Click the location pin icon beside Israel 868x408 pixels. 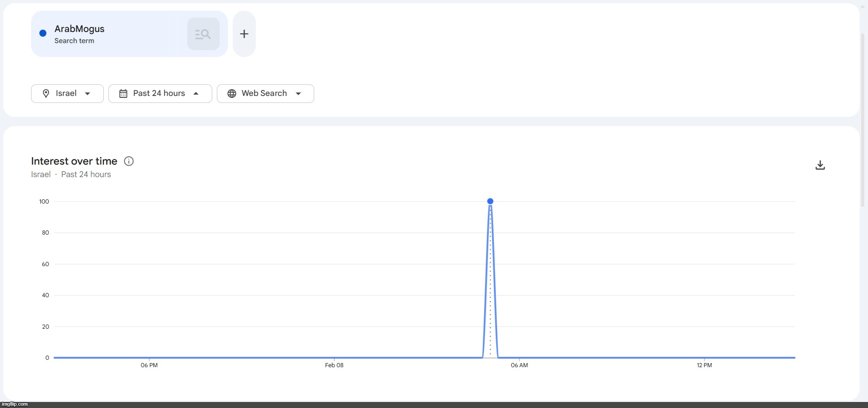[46, 94]
